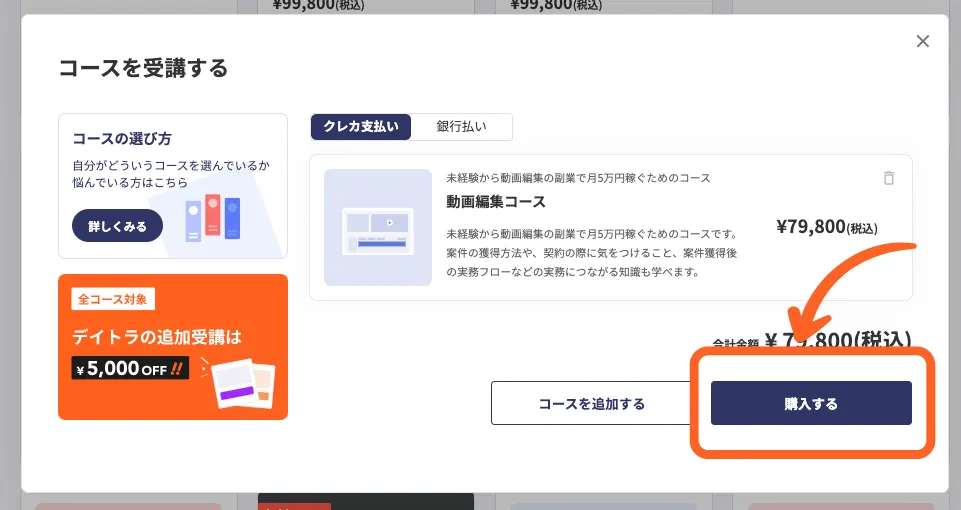Click the ¥79,800 course price in item row
Viewport: 961px width, 510px height.
point(825,227)
